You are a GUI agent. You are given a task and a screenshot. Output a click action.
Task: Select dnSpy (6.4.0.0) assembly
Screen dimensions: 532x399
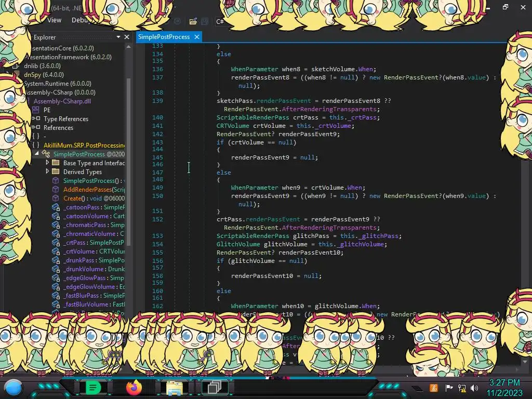point(44,75)
